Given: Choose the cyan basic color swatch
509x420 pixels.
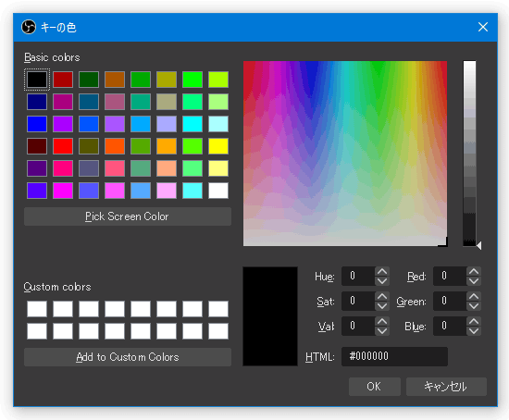Looking at the screenshot, I should click(192, 124).
